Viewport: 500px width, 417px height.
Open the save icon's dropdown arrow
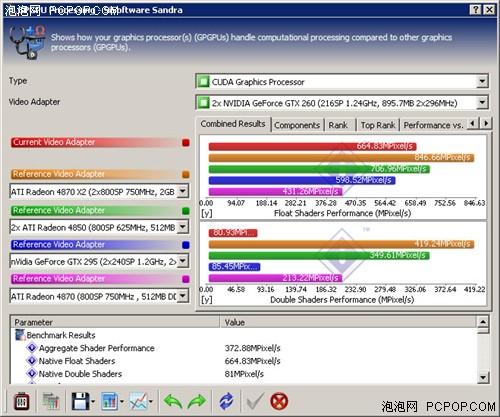(x=93, y=401)
